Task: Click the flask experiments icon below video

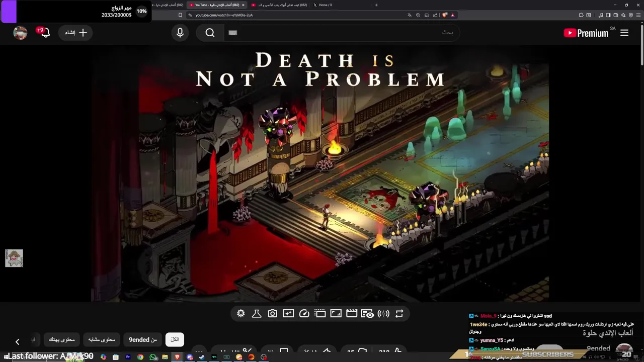Action: (257, 314)
